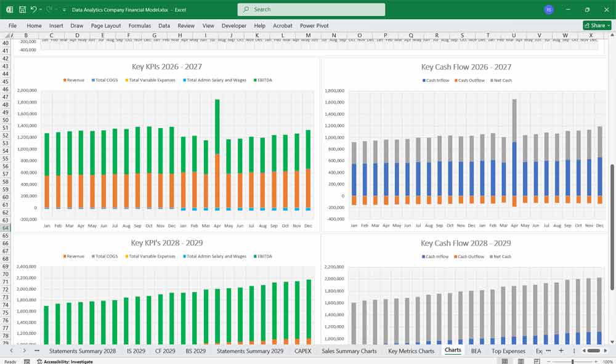
Task: Expand the Quick Access Toolbar customization menu
Action: [x=63, y=8]
